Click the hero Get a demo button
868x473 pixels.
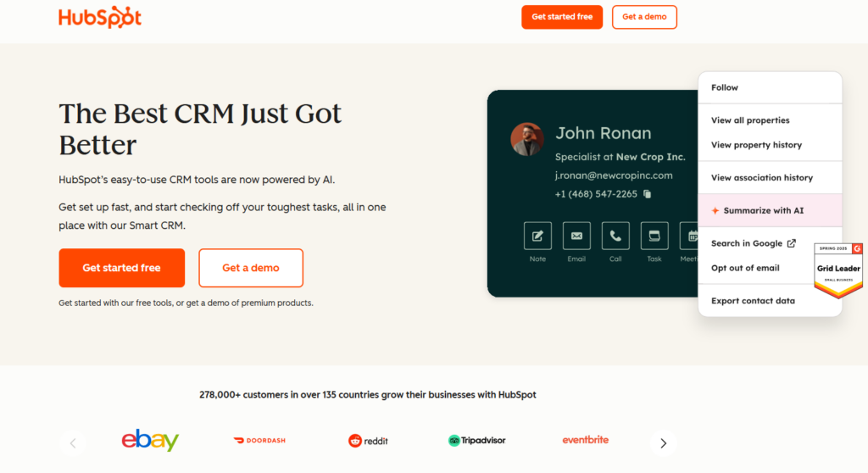click(x=251, y=268)
